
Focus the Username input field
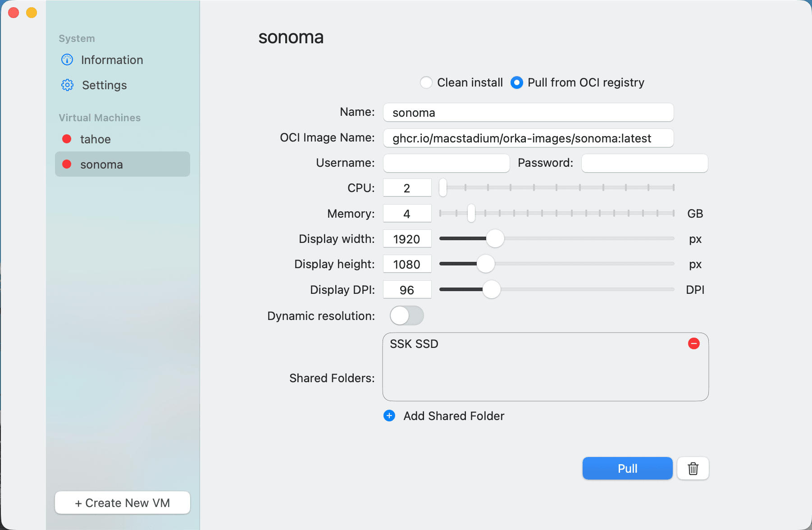click(x=446, y=163)
